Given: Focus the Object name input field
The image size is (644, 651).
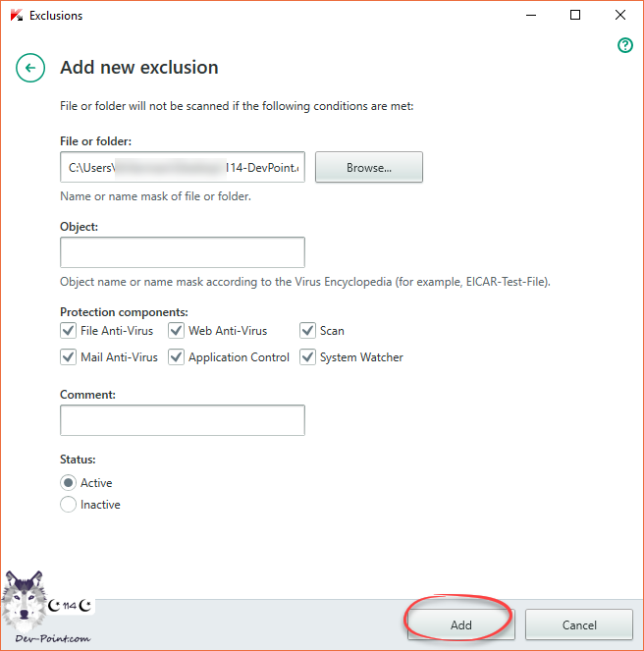Looking at the screenshot, I should click(x=183, y=252).
